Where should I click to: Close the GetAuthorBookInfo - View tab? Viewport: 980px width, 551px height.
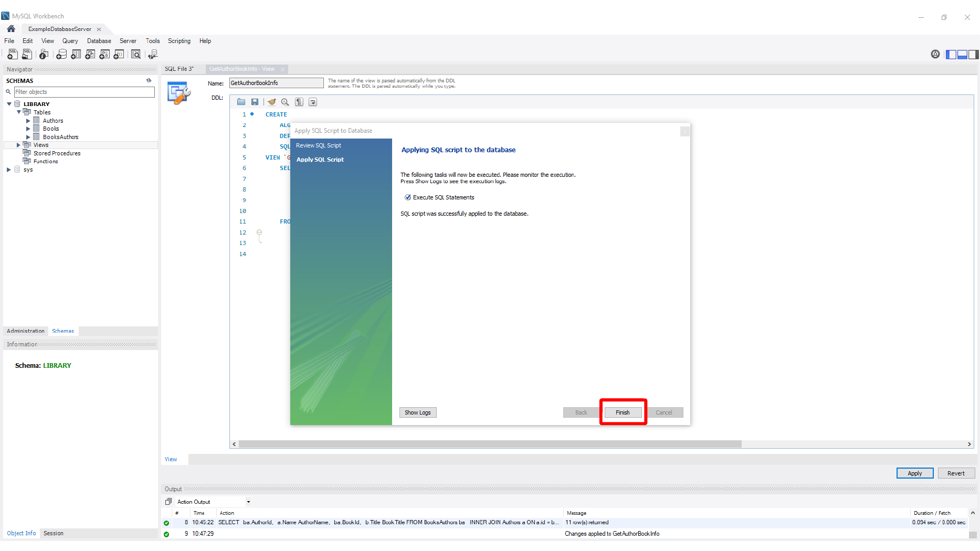283,69
